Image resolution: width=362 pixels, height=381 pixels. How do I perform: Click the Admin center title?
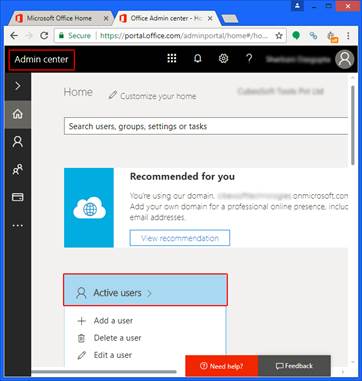(x=41, y=60)
